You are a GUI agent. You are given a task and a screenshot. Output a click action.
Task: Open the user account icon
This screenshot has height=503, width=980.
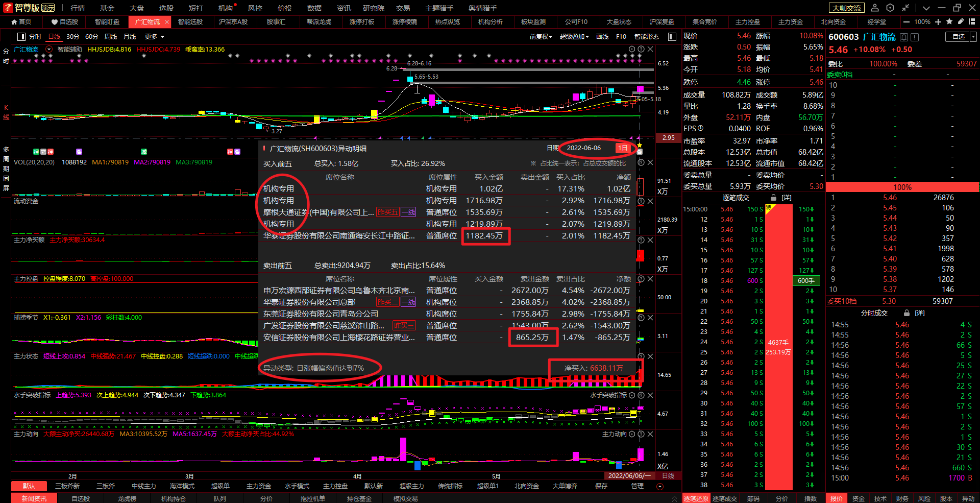[x=875, y=8]
